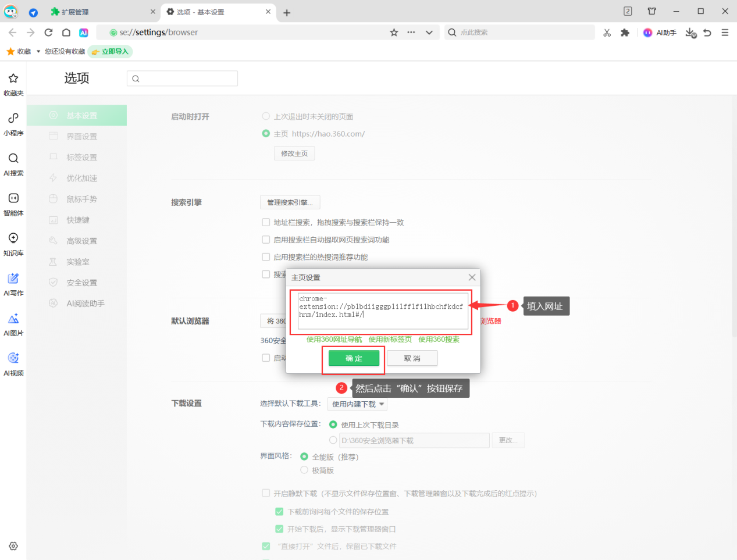This screenshot has height=560, width=737.
Task: Click the scissors screenshot icon
Action: [x=607, y=33]
